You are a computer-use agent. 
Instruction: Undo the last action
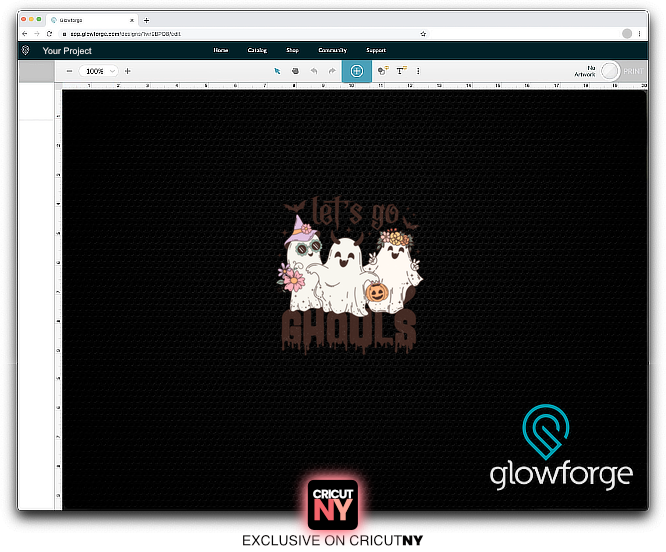tap(314, 71)
